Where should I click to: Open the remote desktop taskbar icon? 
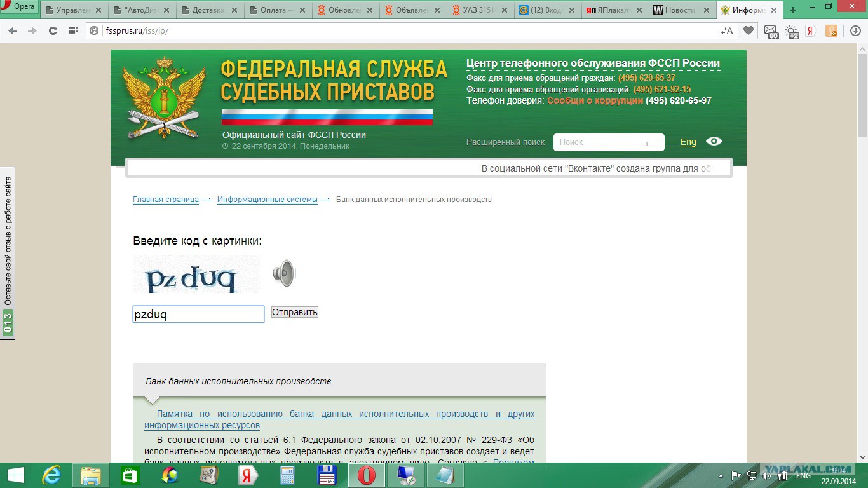(x=405, y=475)
